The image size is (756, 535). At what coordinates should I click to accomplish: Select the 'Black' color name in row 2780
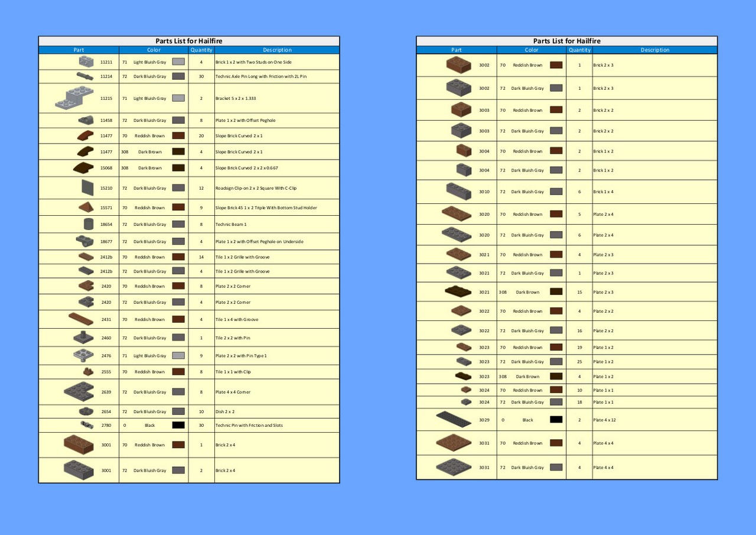[149, 425]
